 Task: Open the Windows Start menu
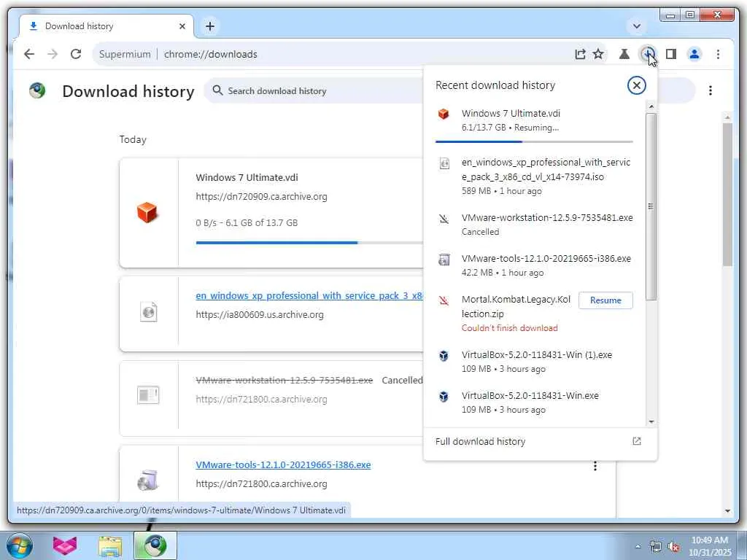(20, 545)
